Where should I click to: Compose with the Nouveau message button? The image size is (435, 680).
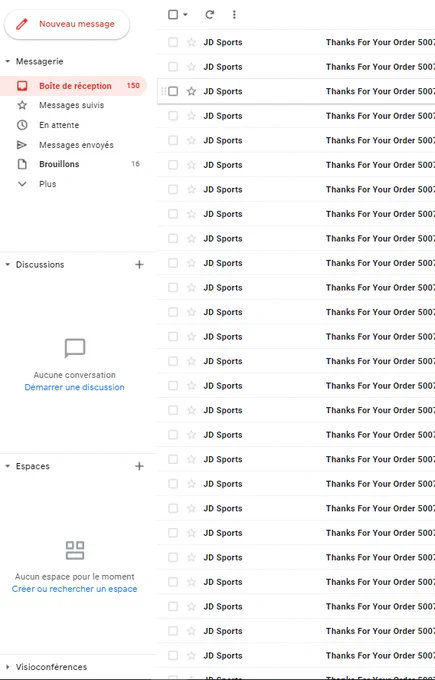click(67, 24)
